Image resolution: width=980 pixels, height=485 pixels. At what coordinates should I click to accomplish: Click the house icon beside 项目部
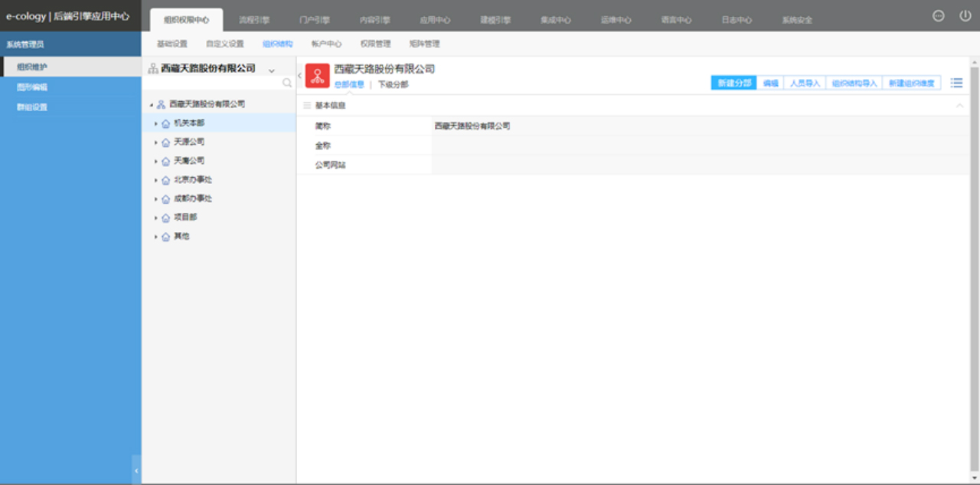click(165, 218)
